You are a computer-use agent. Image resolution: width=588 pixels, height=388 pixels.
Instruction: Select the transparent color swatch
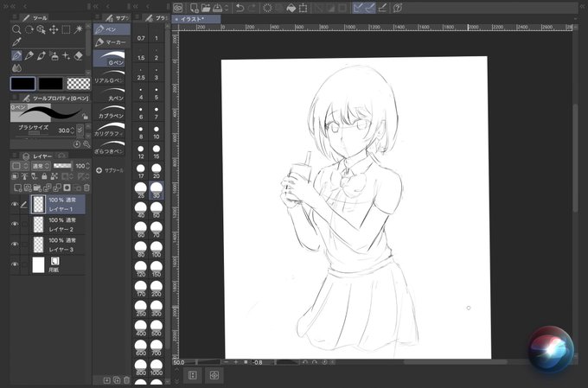coord(79,84)
